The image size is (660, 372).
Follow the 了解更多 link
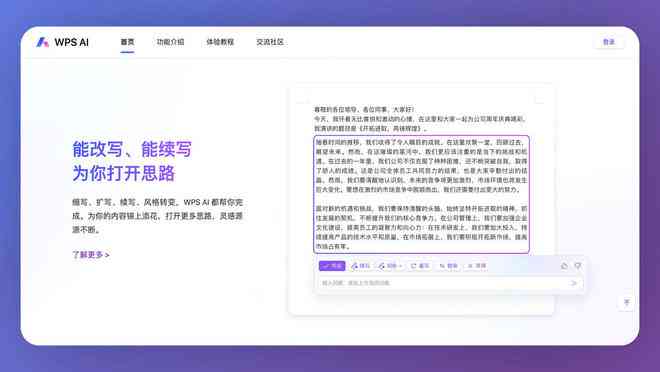coord(91,255)
